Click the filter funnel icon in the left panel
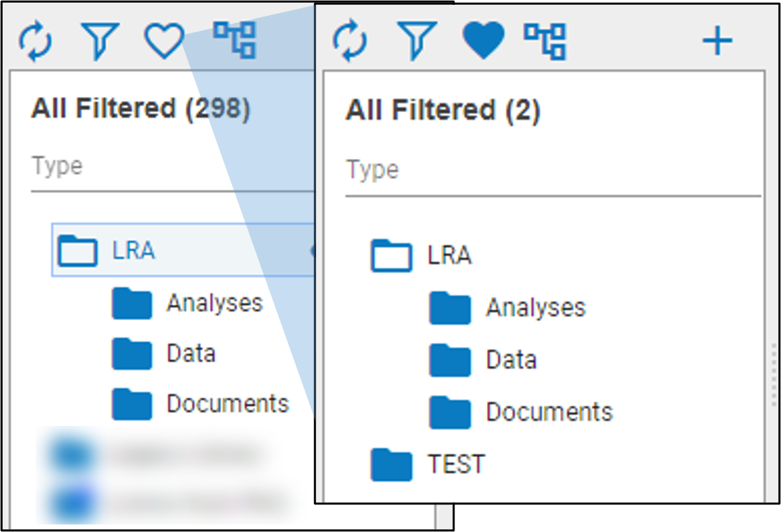Screen dimensions: 781x532 tap(101, 41)
